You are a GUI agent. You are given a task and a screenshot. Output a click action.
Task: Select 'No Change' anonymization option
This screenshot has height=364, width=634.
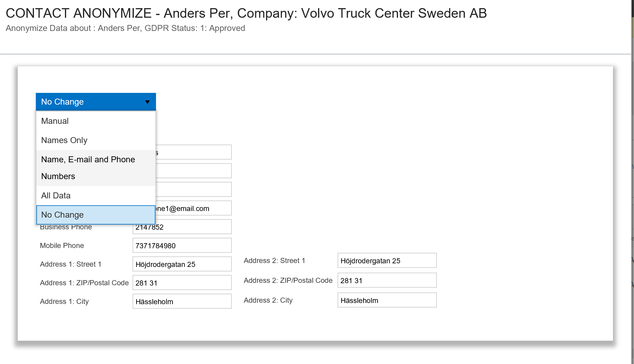coord(96,214)
